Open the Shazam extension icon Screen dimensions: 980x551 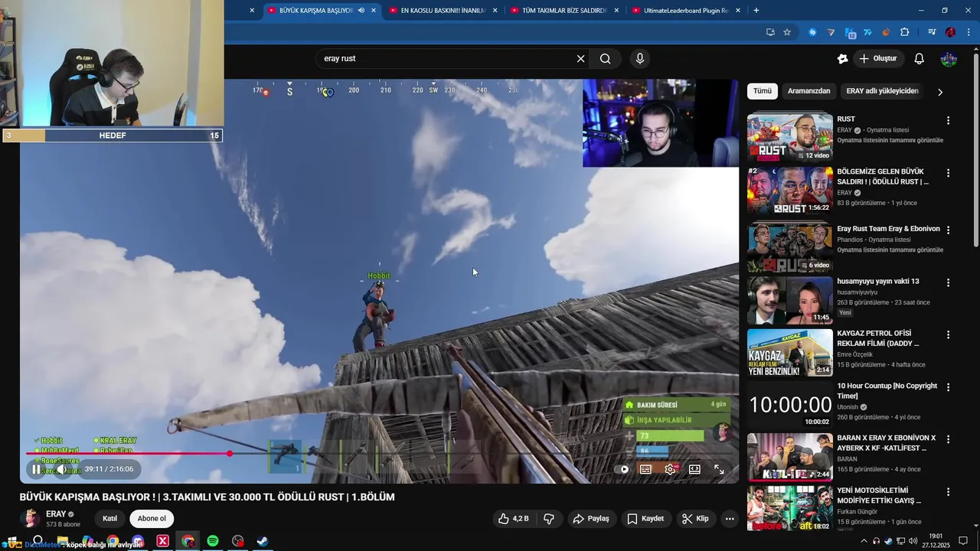click(x=812, y=32)
